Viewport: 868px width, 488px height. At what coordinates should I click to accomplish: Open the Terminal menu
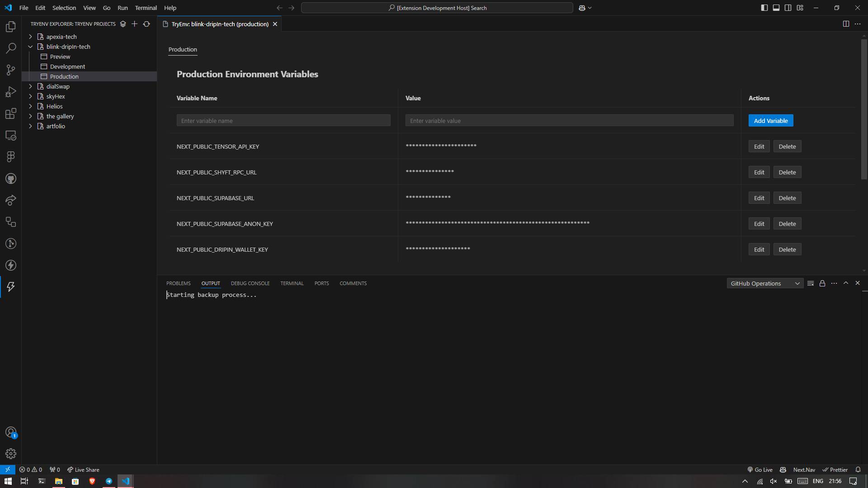click(146, 8)
